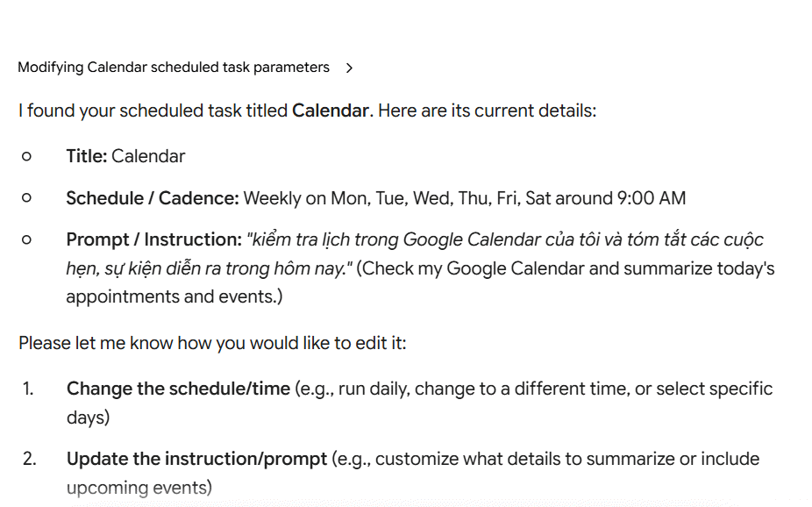Click the hollow bullet beside Prompt / Instruction
The width and height of the screenshot is (812, 507).
[x=26, y=239]
